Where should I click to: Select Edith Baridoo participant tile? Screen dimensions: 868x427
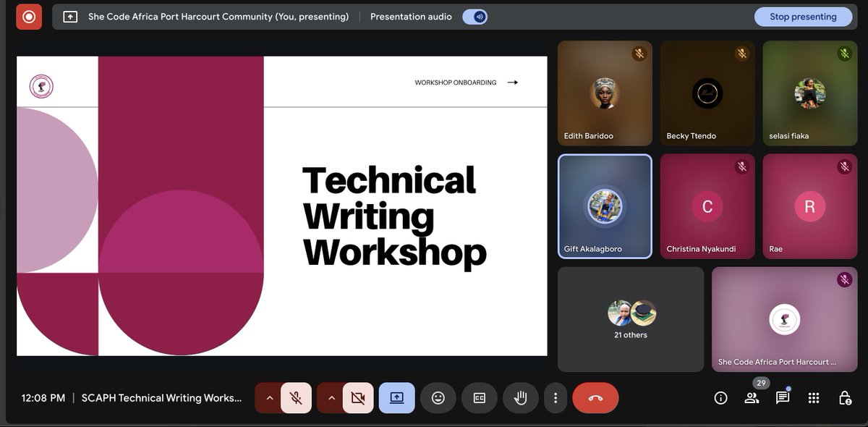[x=605, y=93]
